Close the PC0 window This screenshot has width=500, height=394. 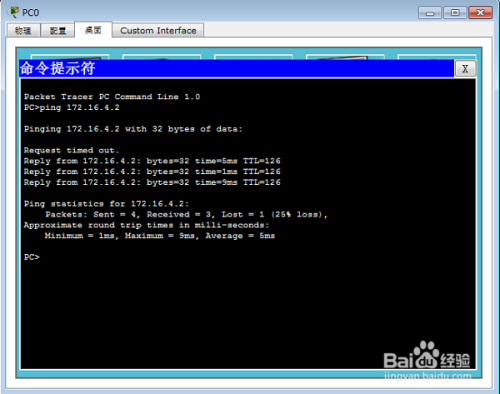[x=480, y=13]
